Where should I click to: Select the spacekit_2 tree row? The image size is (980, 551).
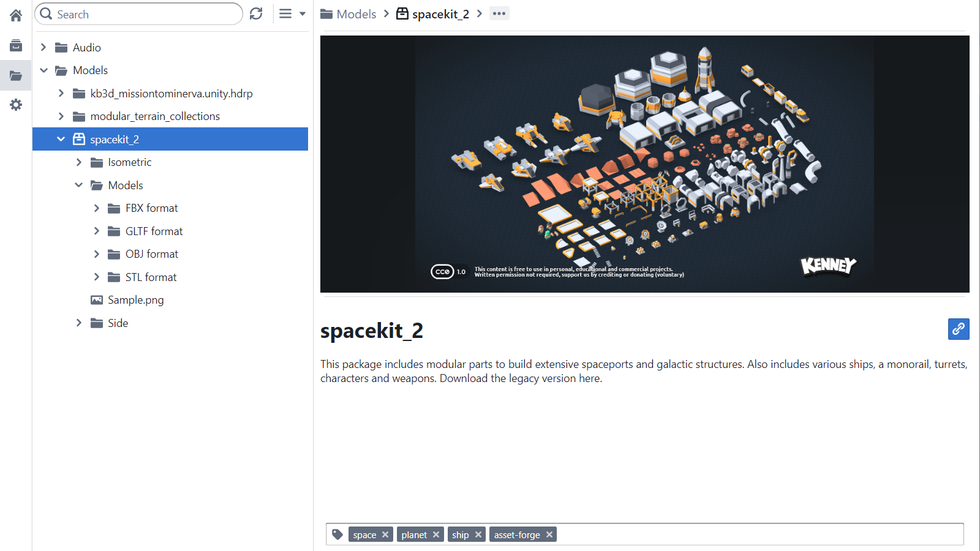(x=170, y=139)
